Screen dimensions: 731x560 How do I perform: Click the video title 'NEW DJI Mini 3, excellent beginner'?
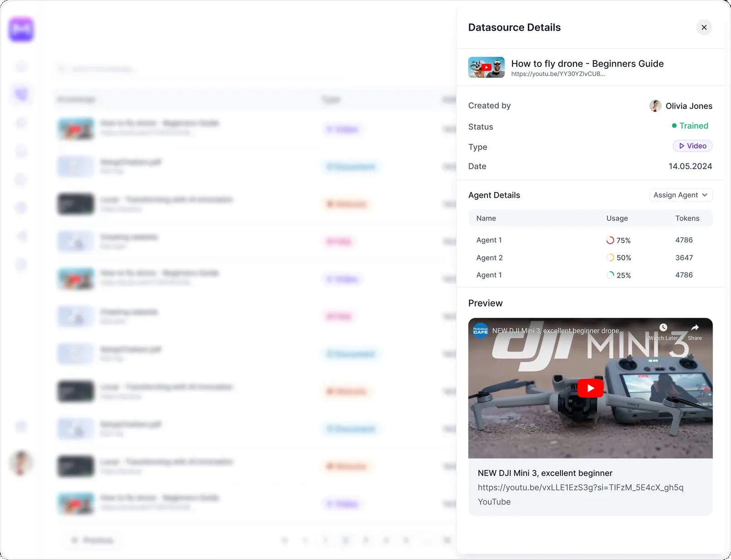[545, 473]
